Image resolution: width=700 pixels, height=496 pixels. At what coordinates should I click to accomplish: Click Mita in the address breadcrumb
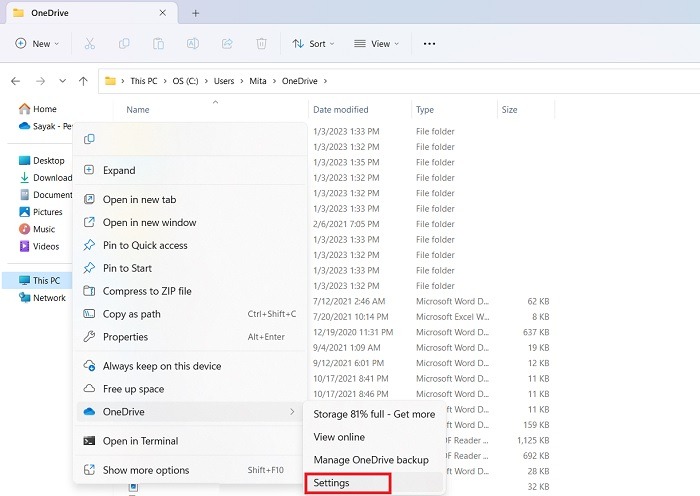pos(258,81)
